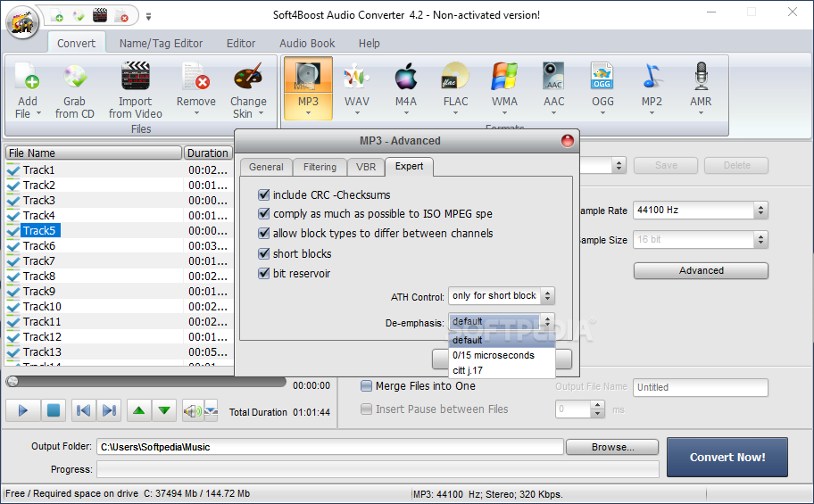814x504 pixels.
Task: Click Browse... output folder button
Action: 612,447
